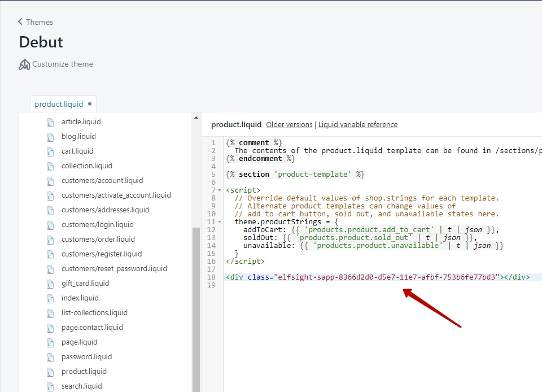Click the theme.productStrings code line

287,222
